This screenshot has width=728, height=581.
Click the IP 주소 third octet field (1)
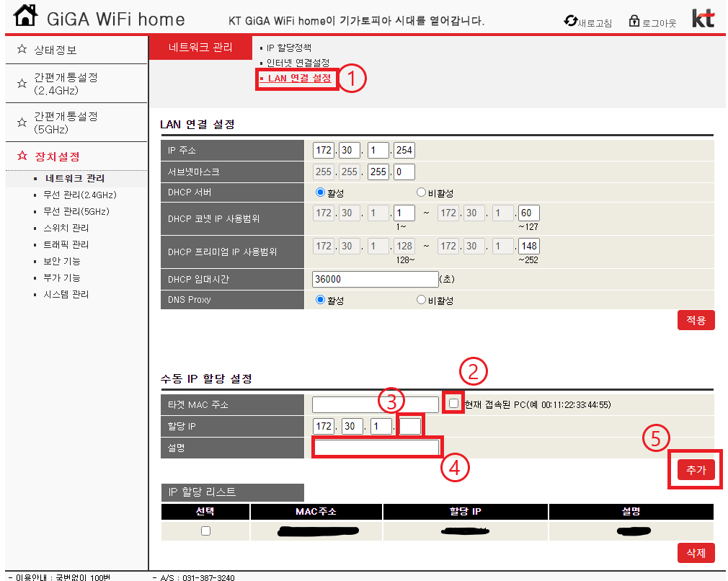378,151
